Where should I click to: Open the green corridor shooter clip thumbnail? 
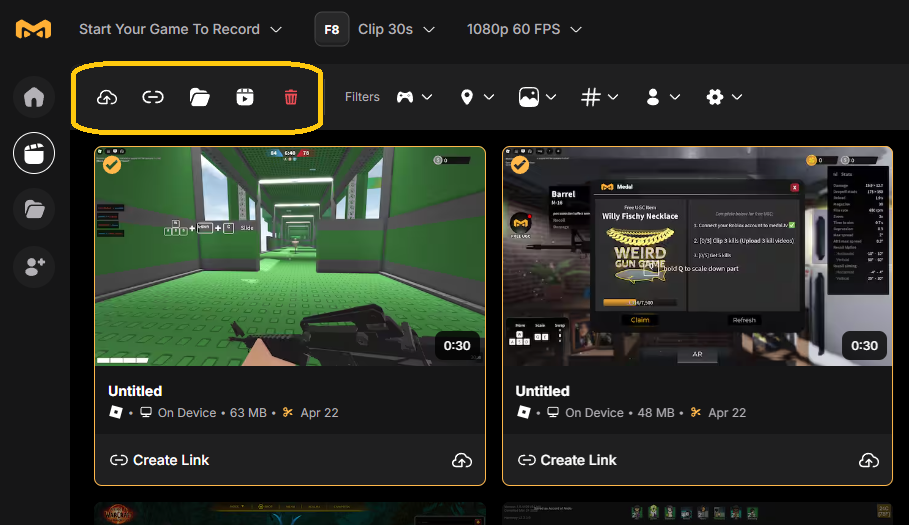pos(290,256)
